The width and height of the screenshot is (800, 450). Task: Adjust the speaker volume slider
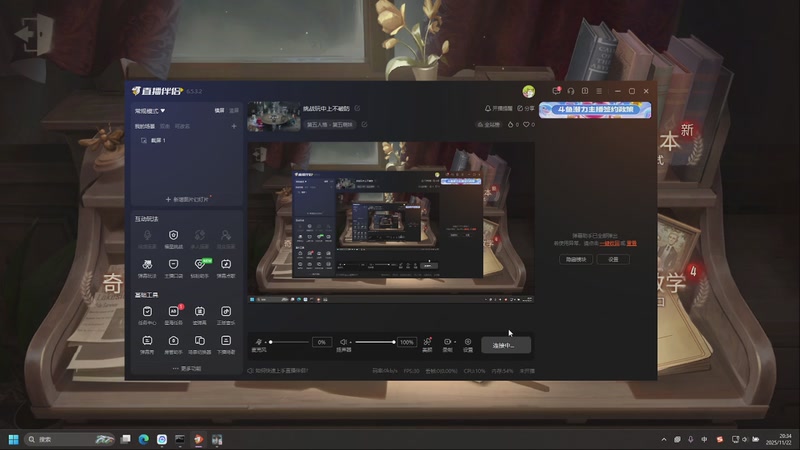[374, 342]
